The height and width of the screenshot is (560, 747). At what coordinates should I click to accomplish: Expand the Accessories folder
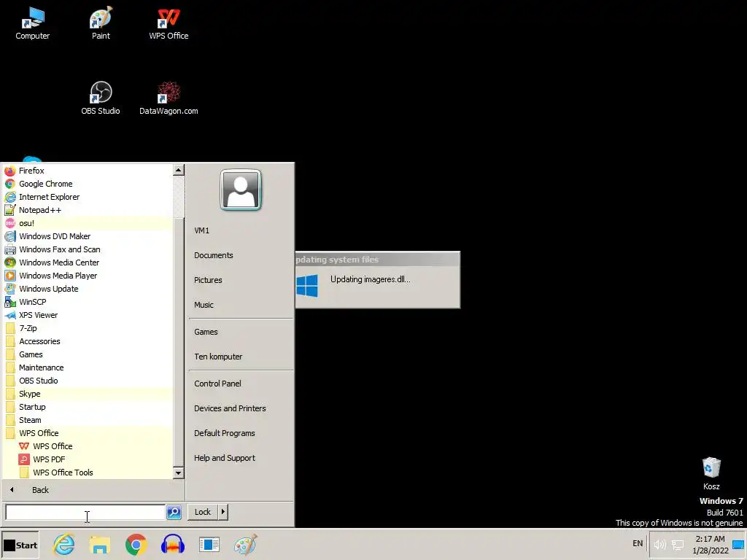coord(39,341)
